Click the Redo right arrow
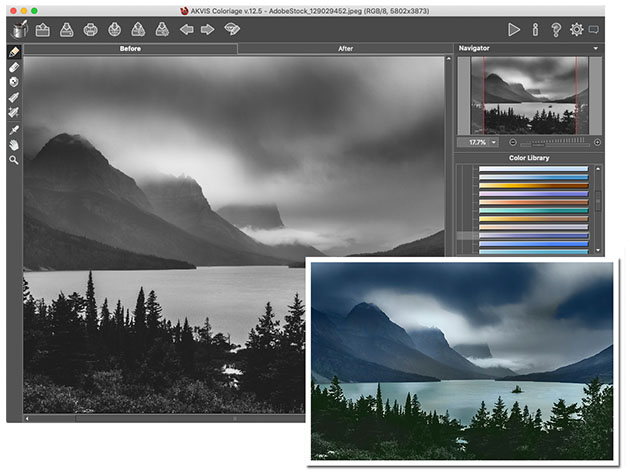This screenshot has height=473, width=630. point(207,29)
